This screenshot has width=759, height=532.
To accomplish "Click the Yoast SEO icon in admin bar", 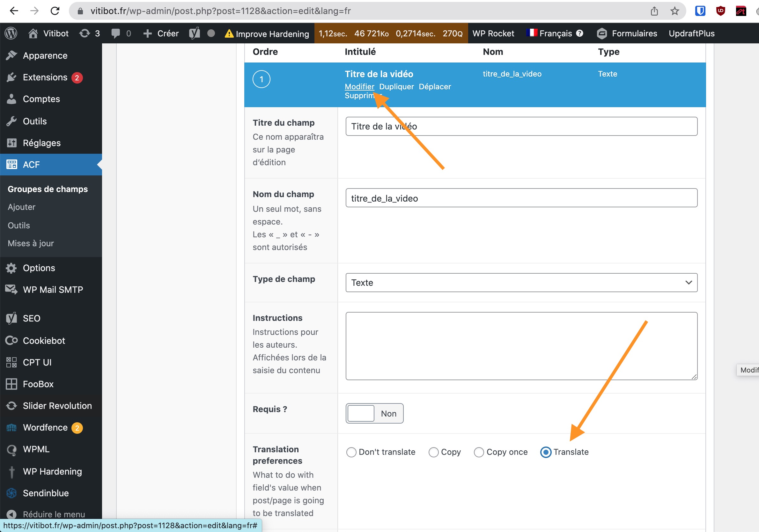I will [195, 33].
